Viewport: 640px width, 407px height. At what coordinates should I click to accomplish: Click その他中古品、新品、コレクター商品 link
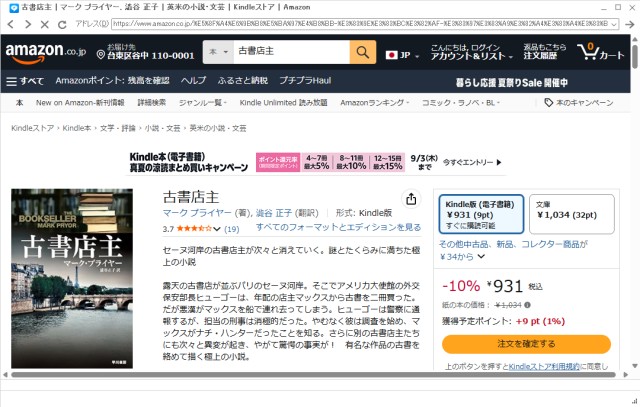tap(513, 245)
